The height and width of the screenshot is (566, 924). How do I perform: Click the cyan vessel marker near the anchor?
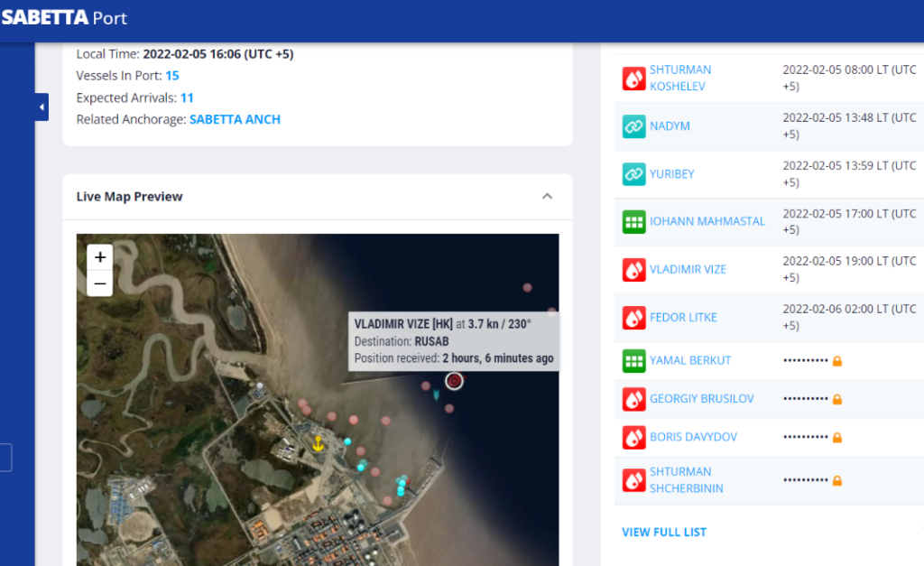pyautogui.click(x=347, y=441)
